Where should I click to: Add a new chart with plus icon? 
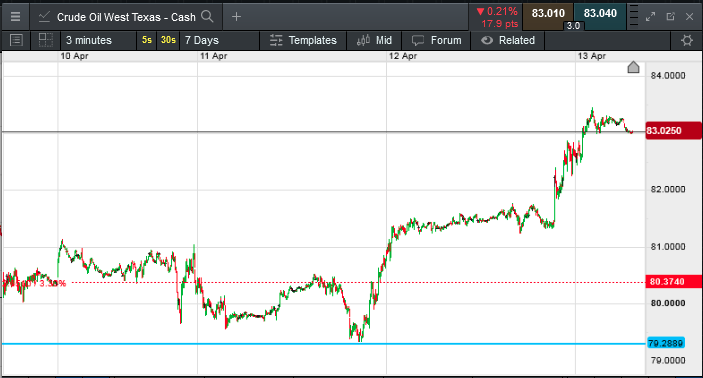(x=236, y=17)
